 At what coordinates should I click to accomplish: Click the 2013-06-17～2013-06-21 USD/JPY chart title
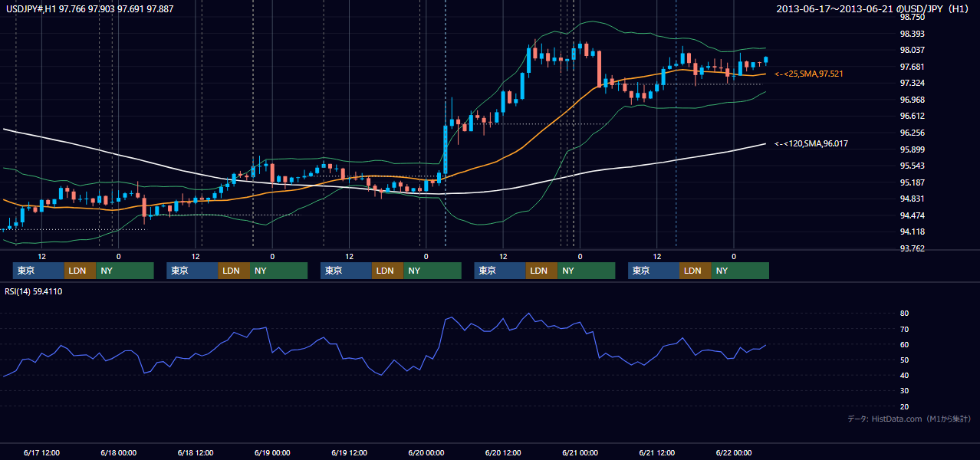tap(873, 8)
